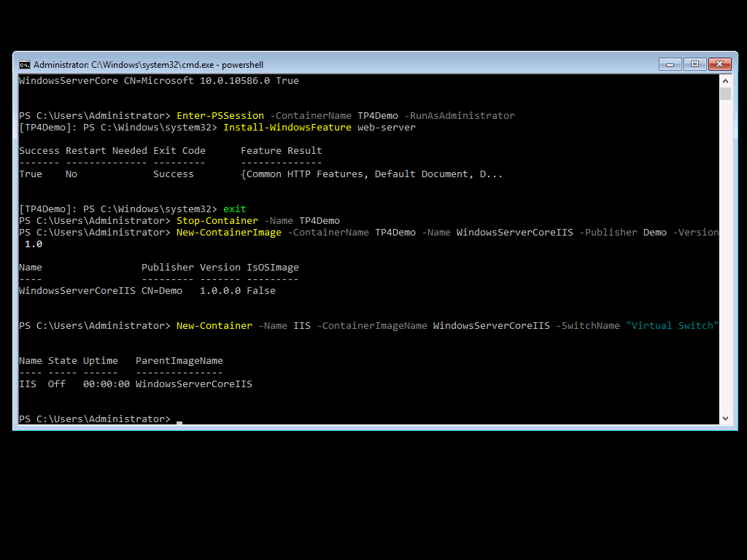Click the title bar of the PowerShell window
747x560 pixels.
(x=365, y=64)
